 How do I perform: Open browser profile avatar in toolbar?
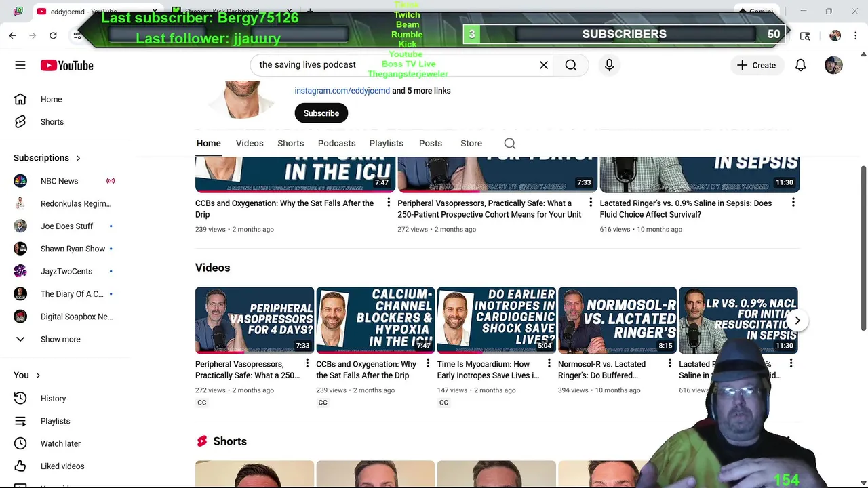835,35
